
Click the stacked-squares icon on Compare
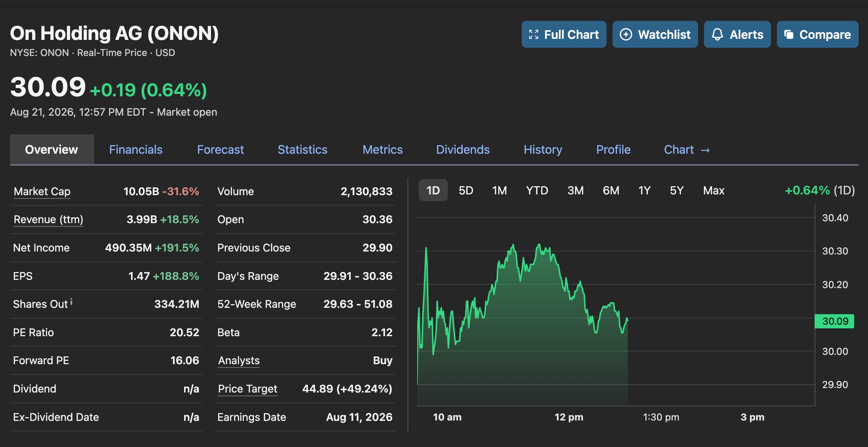click(x=788, y=35)
